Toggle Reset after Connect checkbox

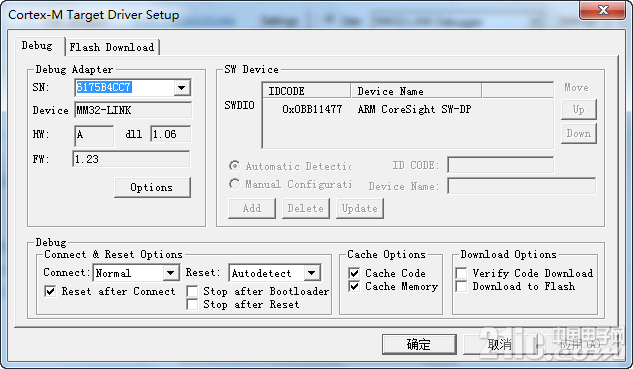50,291
